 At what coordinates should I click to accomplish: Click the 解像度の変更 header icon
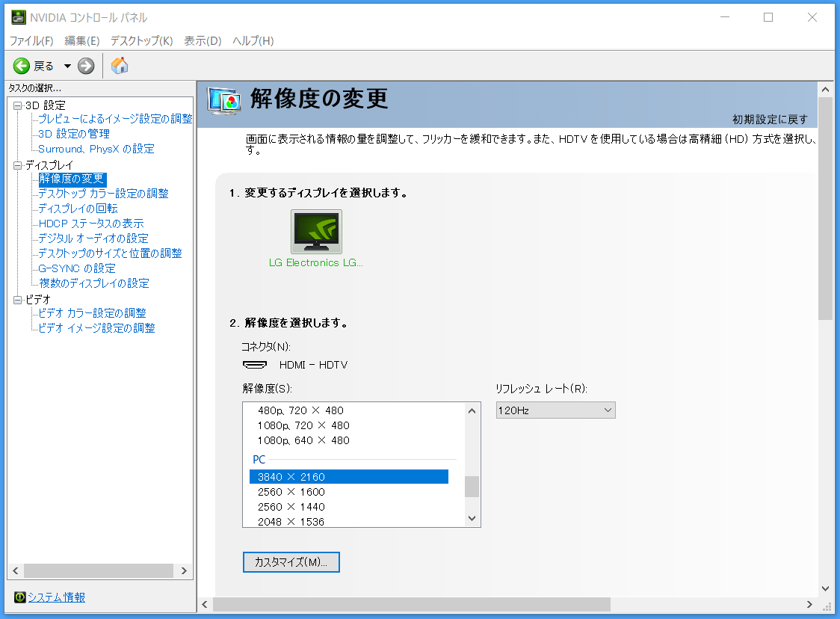tap(223, 100)
